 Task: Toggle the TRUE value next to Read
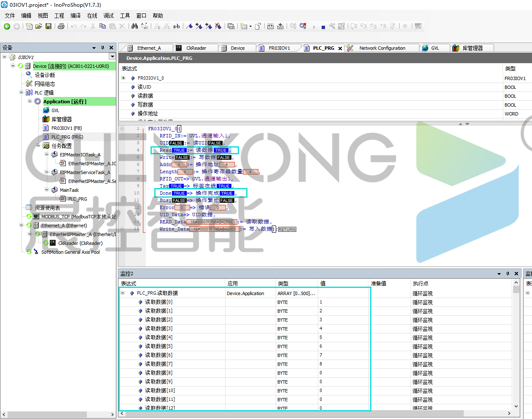click(x=179, y=150)
